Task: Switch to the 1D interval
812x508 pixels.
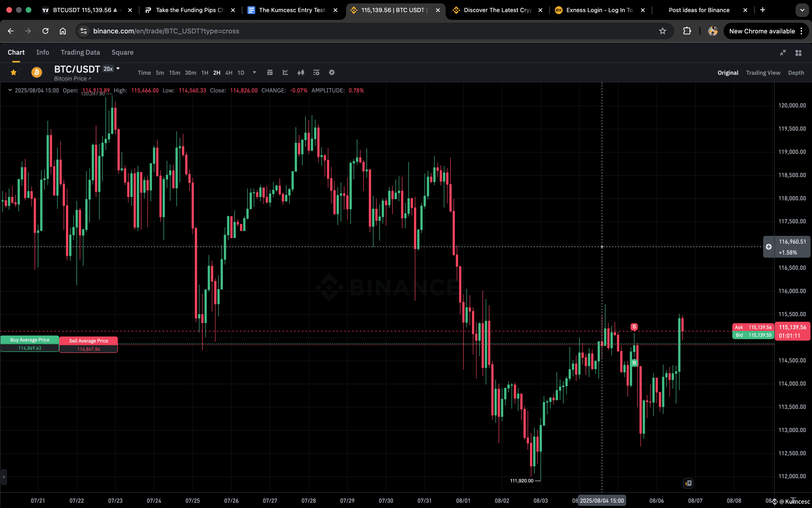Action: [x=241, y=73]
